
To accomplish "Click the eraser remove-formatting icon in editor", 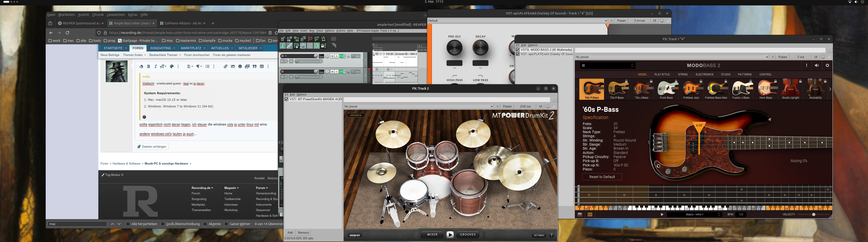I will (142, 67).
